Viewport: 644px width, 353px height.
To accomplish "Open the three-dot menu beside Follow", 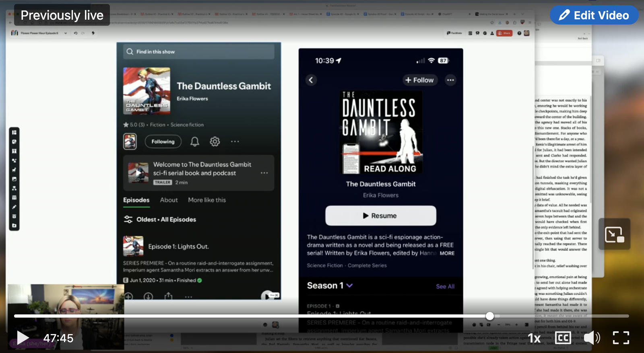I will click(450, 80).
